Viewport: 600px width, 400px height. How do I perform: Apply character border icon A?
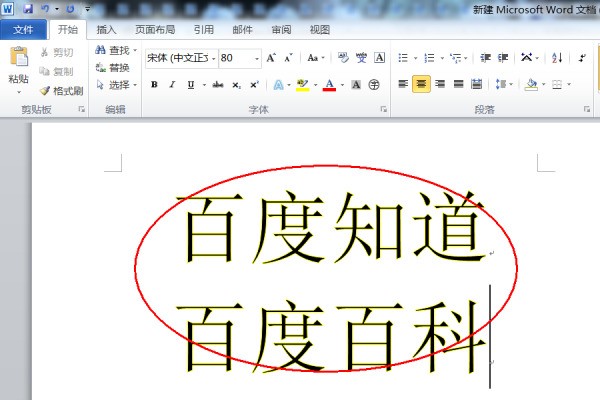click(x=379, y=58)
